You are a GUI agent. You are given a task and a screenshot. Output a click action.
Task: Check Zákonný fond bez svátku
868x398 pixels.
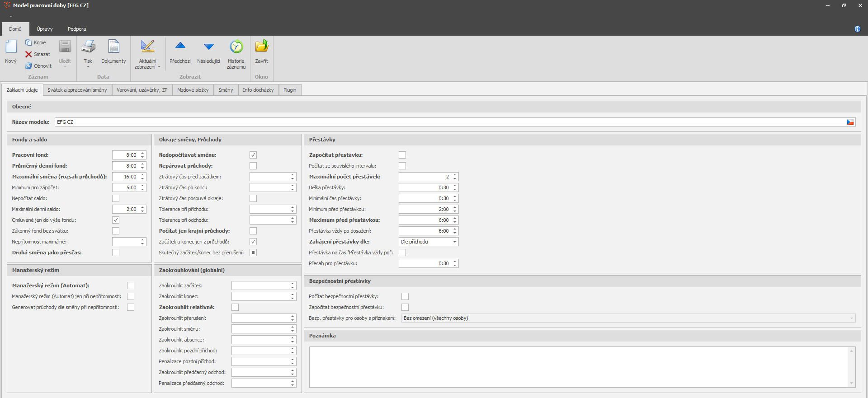116,231
